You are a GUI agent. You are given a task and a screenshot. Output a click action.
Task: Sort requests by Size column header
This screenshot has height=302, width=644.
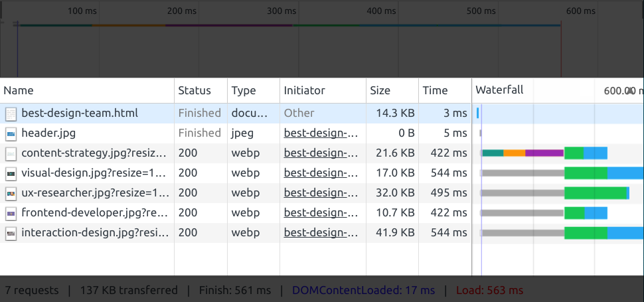point(380,91)
